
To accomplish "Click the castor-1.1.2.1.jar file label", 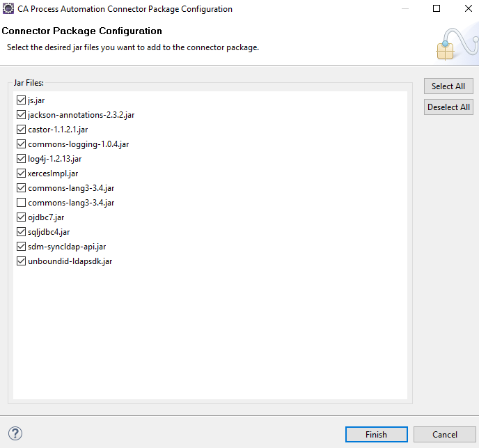I will (x=58, y=130).
